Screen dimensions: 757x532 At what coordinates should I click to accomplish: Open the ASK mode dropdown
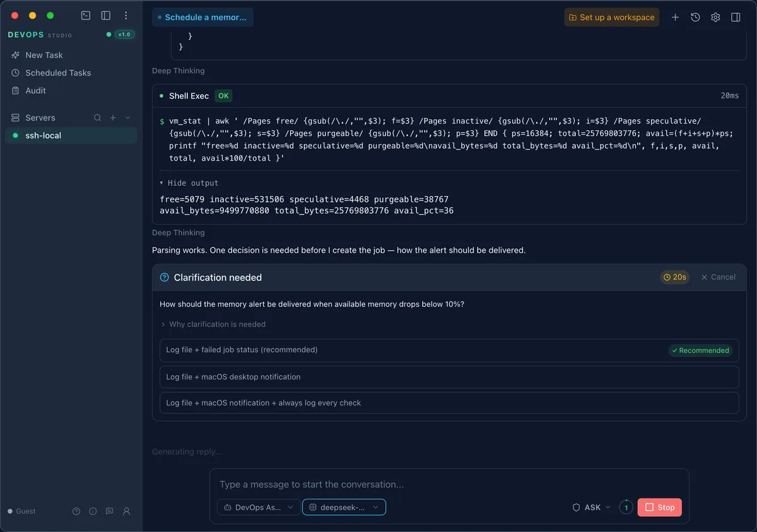592,507
